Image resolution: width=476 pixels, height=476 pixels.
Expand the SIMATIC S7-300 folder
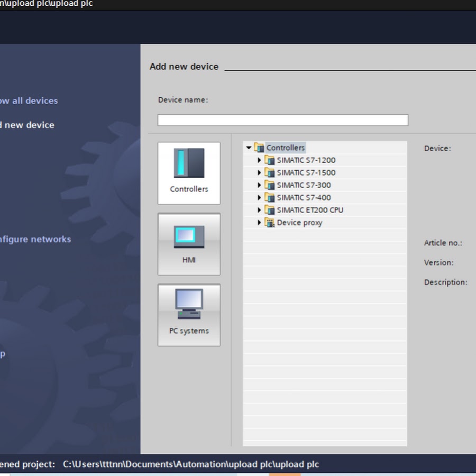point(259,185)
